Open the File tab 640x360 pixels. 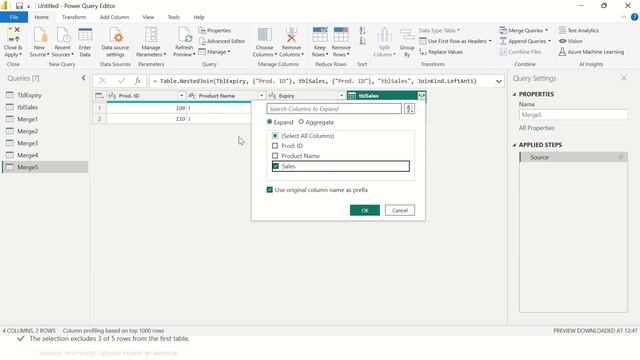[x=14, y=17]
